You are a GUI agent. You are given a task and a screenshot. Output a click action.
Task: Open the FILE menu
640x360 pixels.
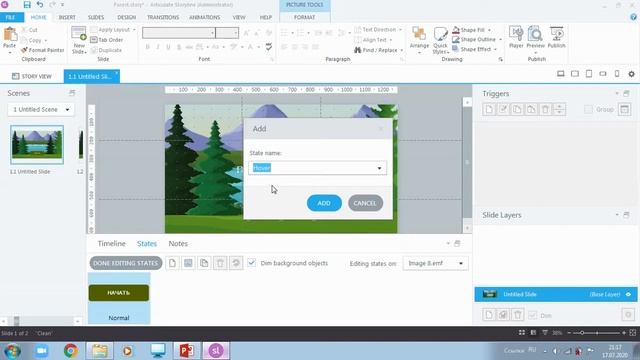pos(11,17)
